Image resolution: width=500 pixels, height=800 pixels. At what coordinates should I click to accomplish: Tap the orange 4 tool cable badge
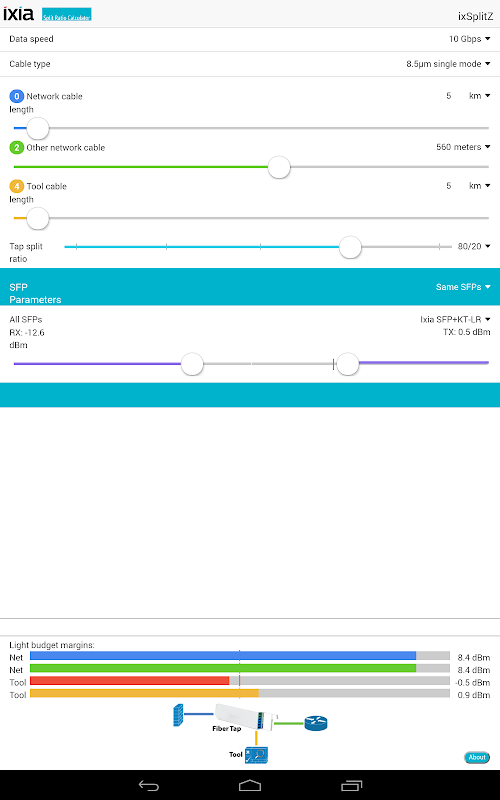click(x=17, y=186)
